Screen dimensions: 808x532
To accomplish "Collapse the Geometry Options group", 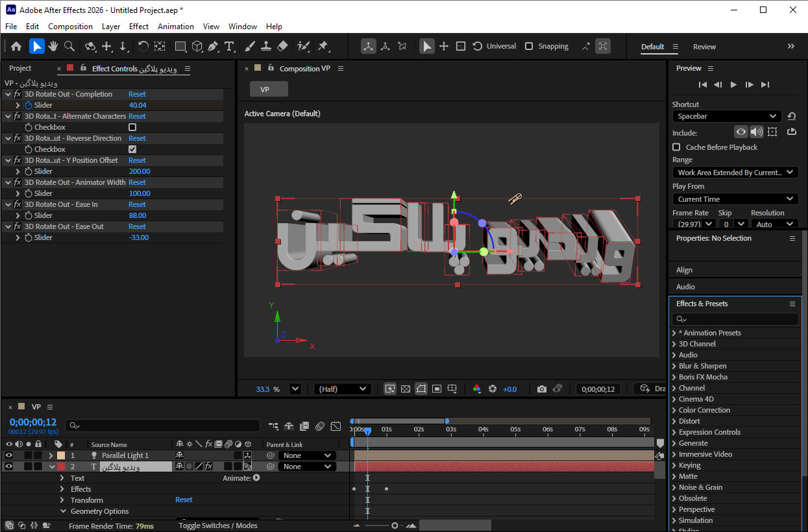I will (63, 511).
